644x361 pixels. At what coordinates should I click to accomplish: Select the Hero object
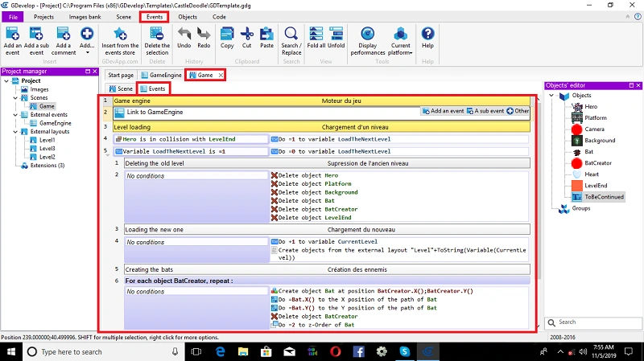point(591,106)
